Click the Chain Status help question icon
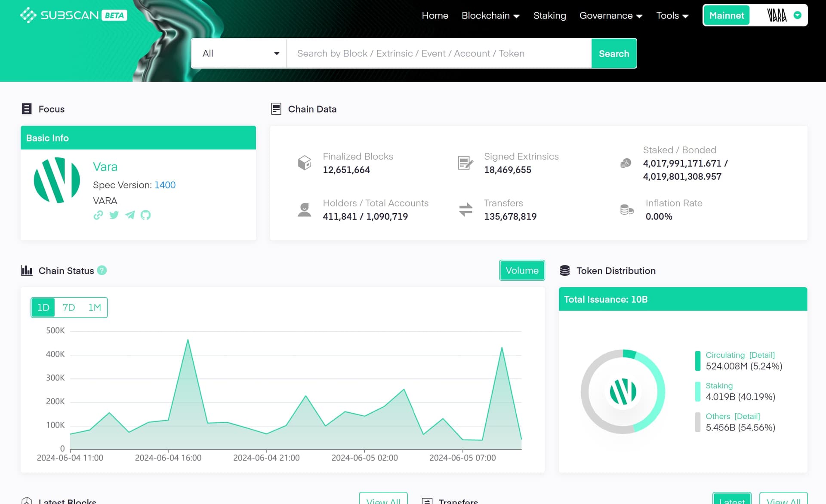 (x=102, y=270)
